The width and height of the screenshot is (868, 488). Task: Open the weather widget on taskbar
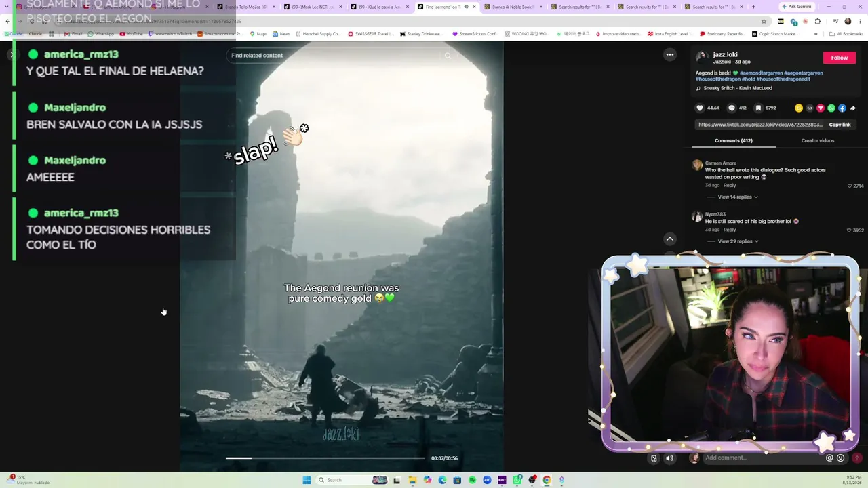[29, 480]
